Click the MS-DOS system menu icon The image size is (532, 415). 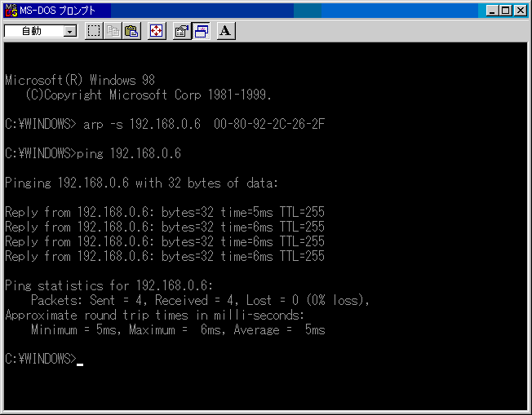[x=11, y=11]
